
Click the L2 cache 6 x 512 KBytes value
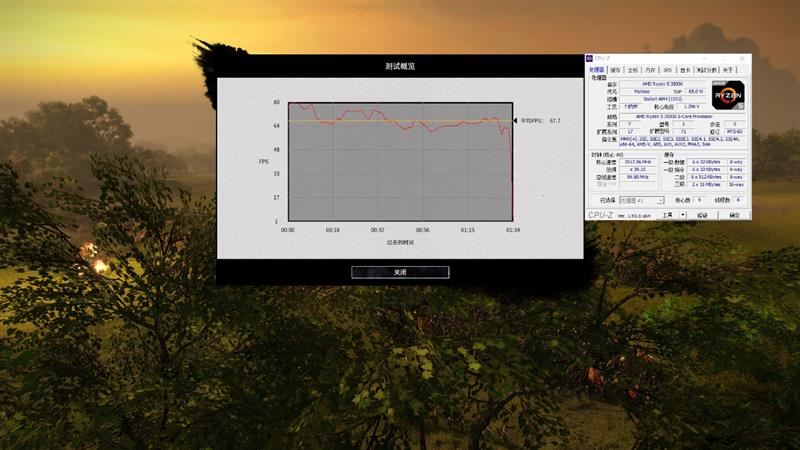point(706,177)
